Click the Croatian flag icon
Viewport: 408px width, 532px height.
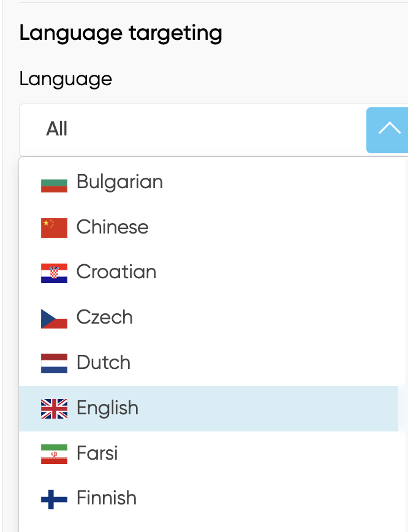click(54, 273)
